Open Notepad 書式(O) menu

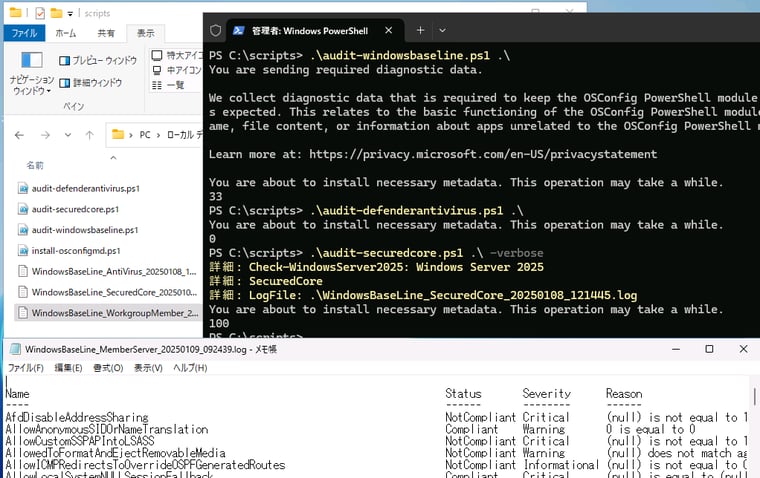[x=108, y=368]
